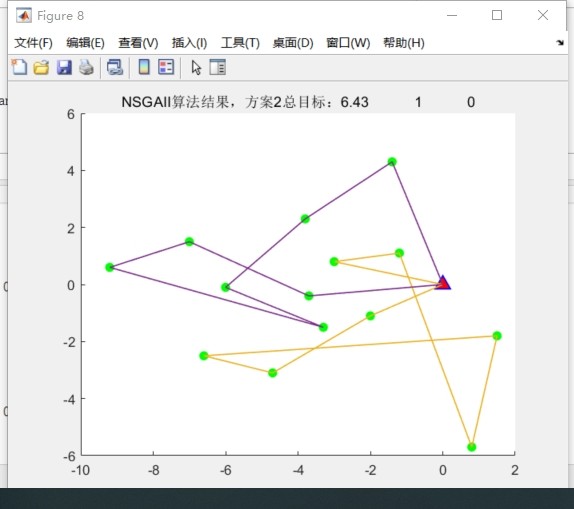Viewport: 574px width, 509px height.
Task: Insert colorbar using toolbar icon
Action: [144, 67]
